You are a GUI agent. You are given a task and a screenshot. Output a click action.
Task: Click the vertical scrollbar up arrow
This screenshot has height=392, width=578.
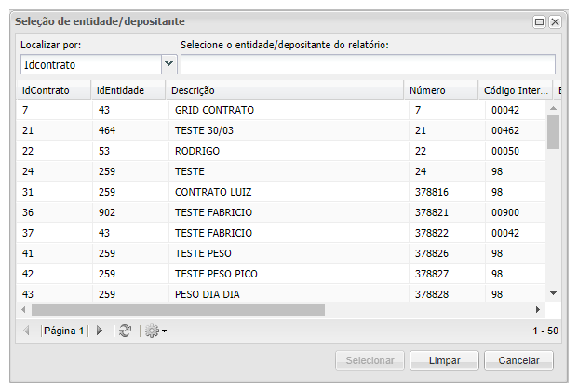[x=553, y=108]
